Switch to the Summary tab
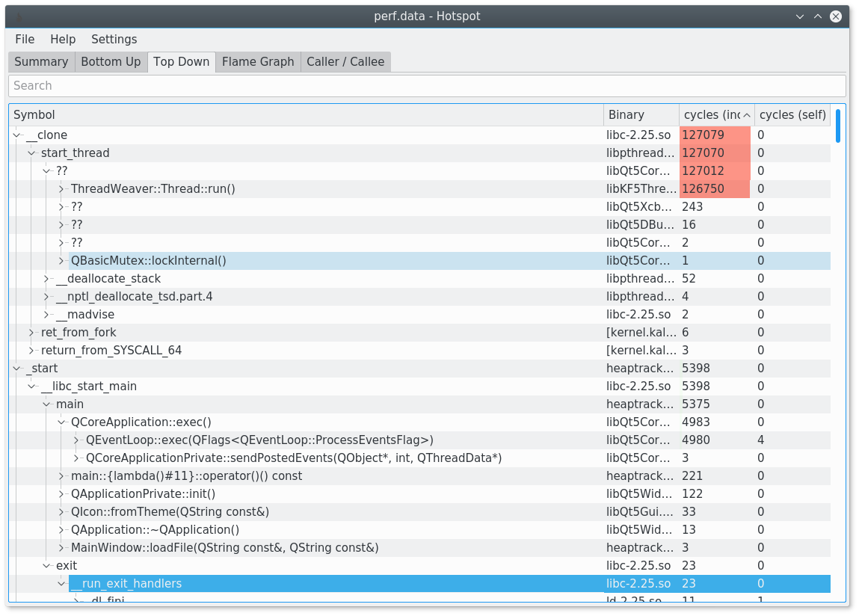 click(41, 61)
